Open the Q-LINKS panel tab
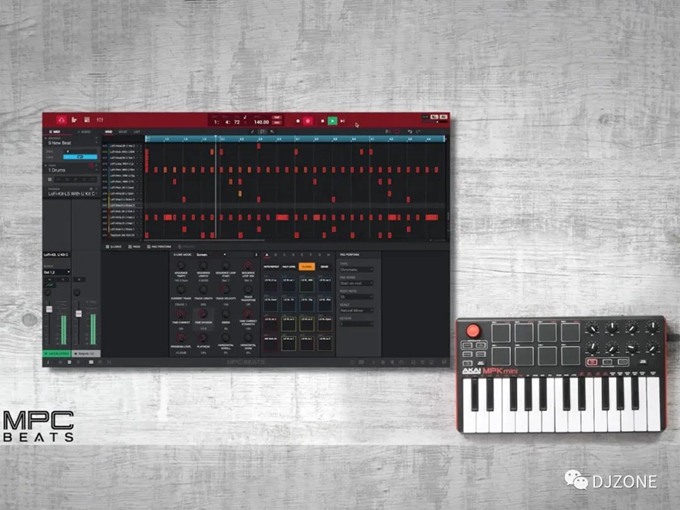The width and height of the screenshot is (680, 510). [x=114, y=246]
